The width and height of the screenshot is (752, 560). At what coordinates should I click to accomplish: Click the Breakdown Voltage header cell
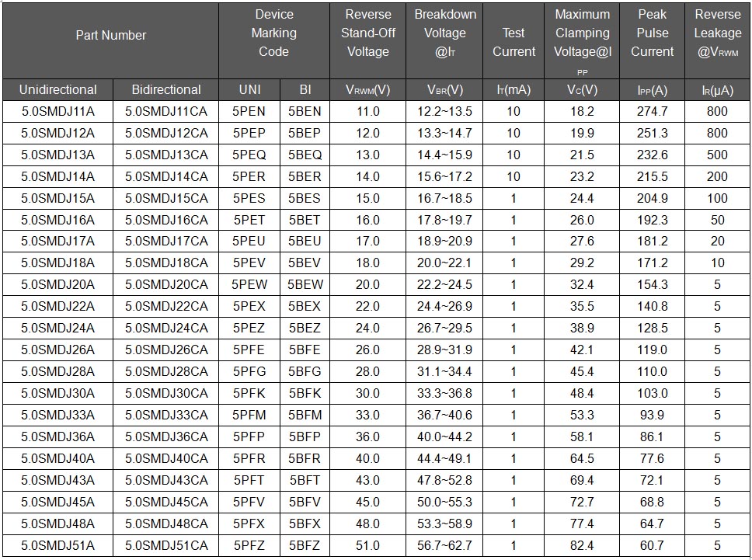pos(445,33)
